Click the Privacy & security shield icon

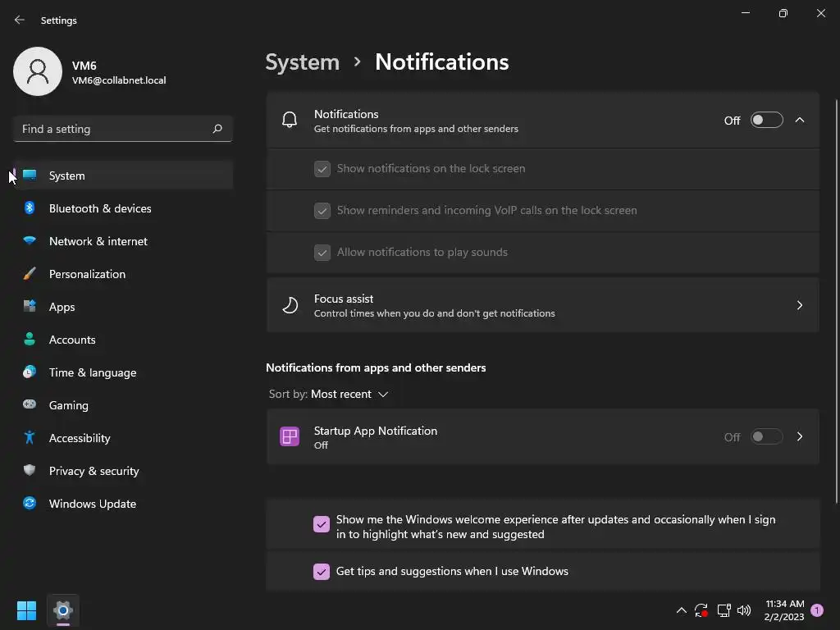30,471
